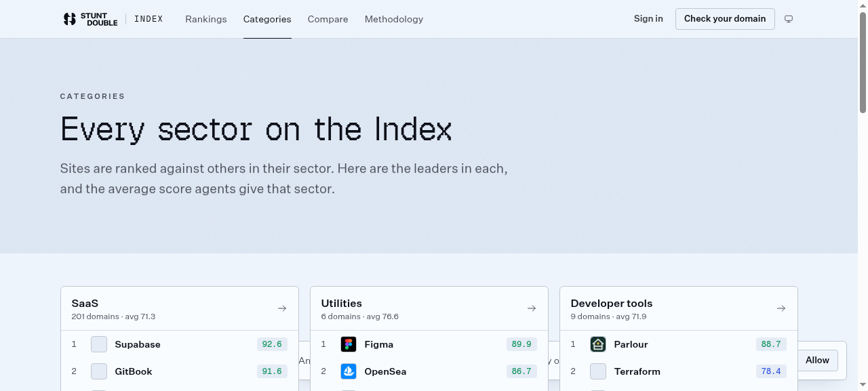Click '6 domains · avg 76.6' text

pos(359,316)
